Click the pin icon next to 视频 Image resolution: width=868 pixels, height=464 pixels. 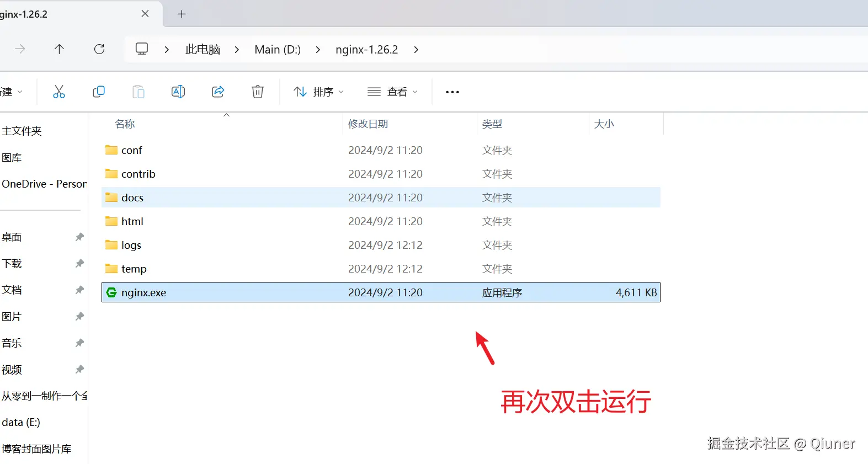(x=79, y=369)
